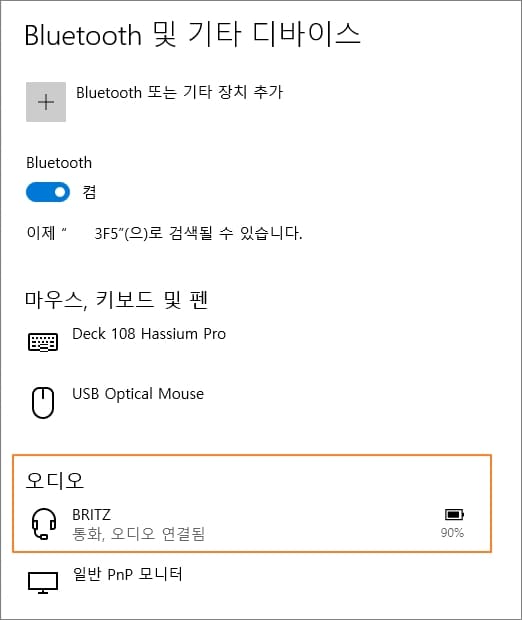
Task: Turn off the Bluetooth toggle switch
Action: tap(48, 192)
